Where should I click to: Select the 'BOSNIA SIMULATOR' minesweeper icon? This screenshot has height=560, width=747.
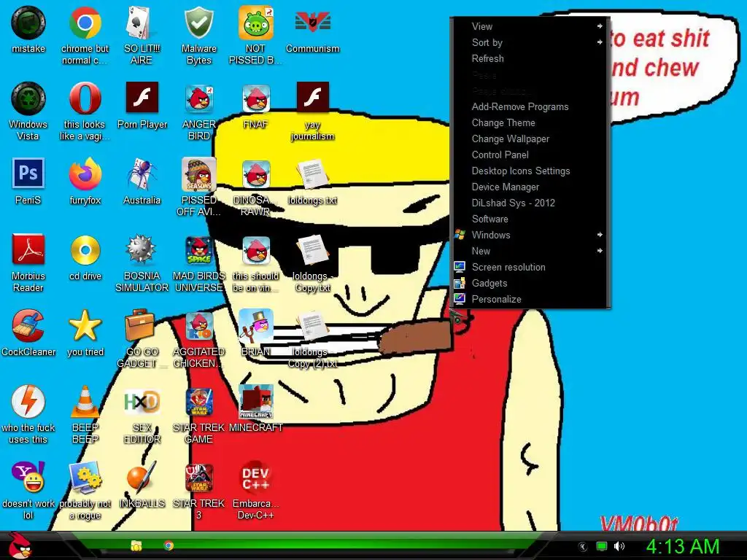142,249
